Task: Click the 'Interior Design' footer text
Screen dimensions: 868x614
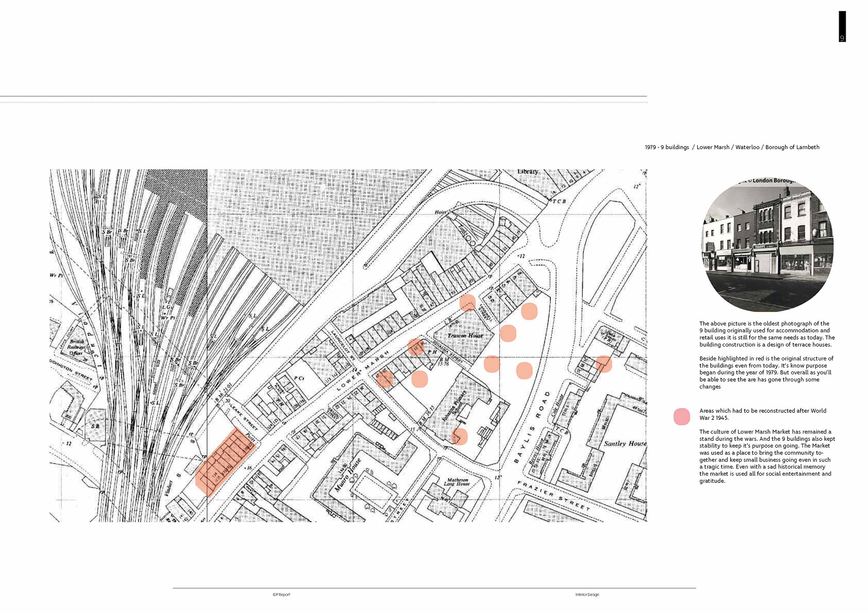Action: click(587, 595)
